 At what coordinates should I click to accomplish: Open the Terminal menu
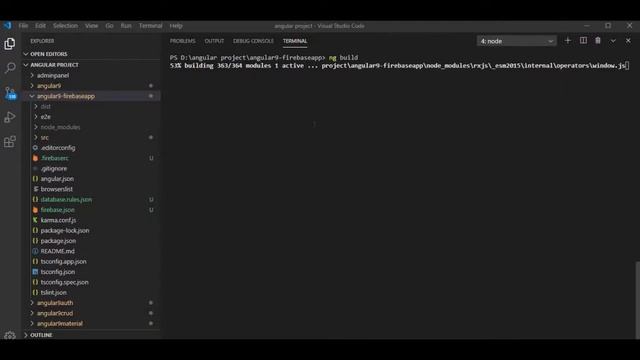pos(151,26)
